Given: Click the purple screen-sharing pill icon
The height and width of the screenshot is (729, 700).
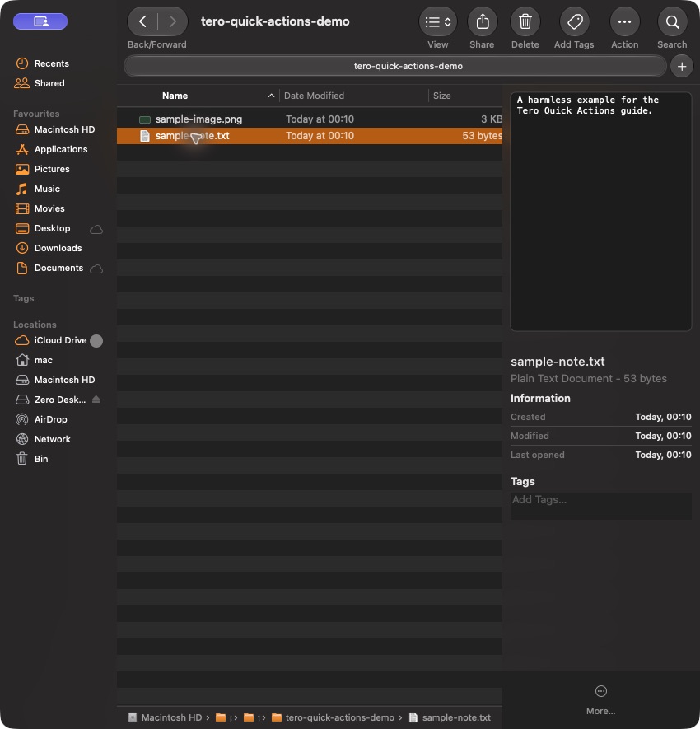Looking at the screenshot, I should [x=40, y=21].
